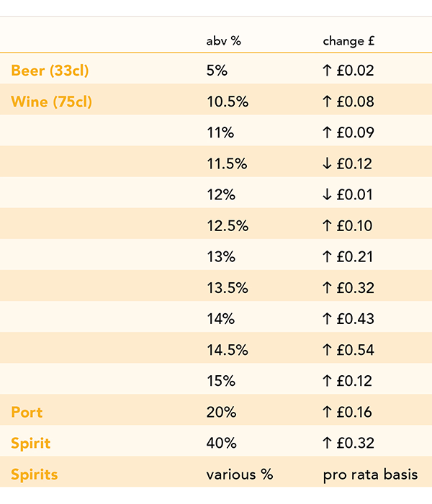
Task: Click the 'abv %' column header
Action: click(x=223, y=41)
